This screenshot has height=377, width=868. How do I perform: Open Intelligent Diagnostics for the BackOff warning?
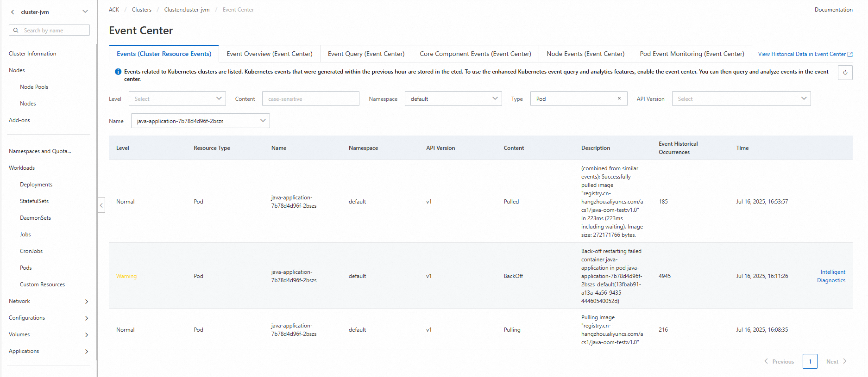(831, 276)
